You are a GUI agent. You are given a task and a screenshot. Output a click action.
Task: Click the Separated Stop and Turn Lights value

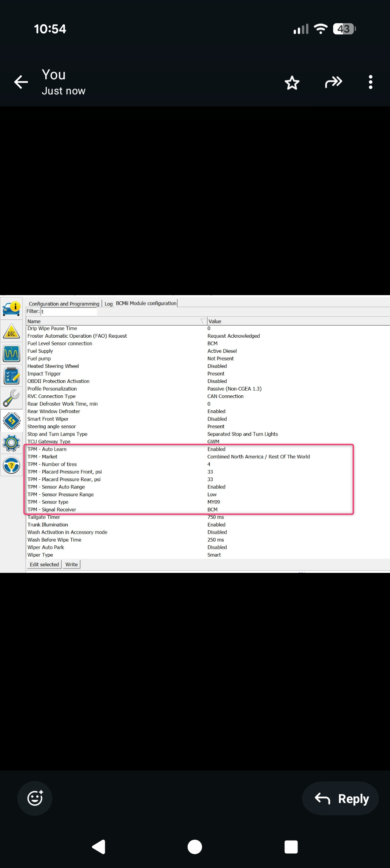pyautogui.click(x=243, y=434)
